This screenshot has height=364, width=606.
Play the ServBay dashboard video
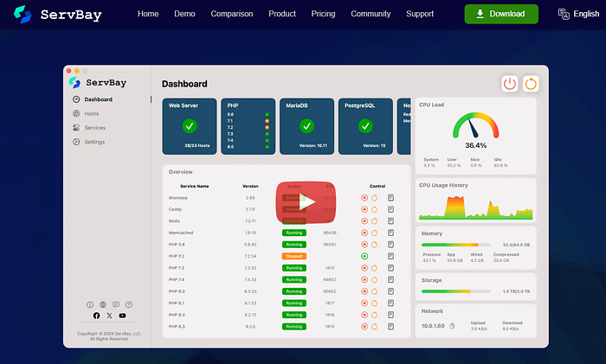point(306,201)
